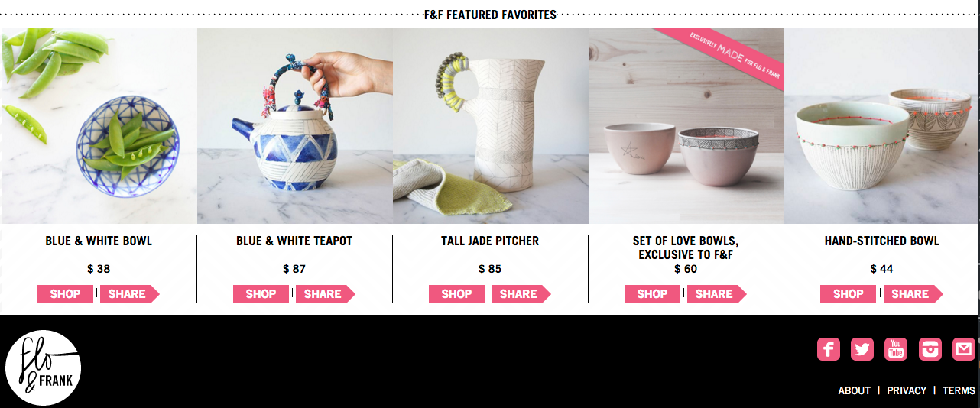Viewport: 980px width, 408px height.
Task: Open the YouTube social icon
Action: click(896, 349)
